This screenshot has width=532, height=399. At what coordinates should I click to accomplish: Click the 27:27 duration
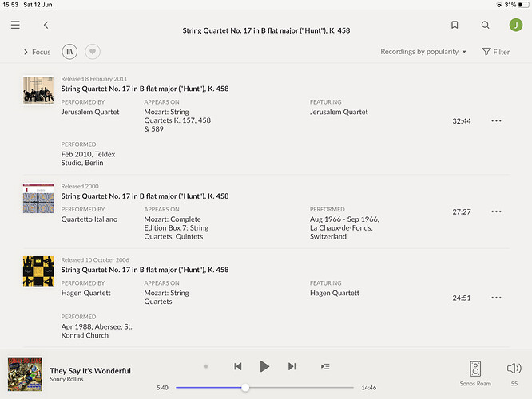[x=462, y=212]
